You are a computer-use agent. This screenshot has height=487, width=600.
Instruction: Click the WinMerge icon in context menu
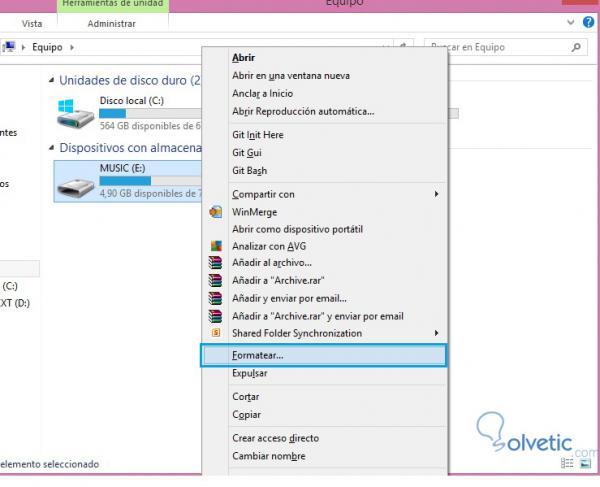point(216,212)
